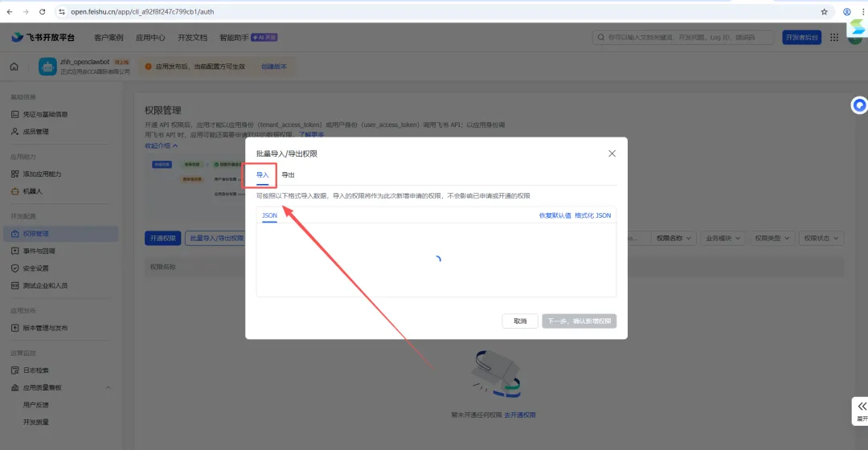Open 智能助手 menu

234,38
